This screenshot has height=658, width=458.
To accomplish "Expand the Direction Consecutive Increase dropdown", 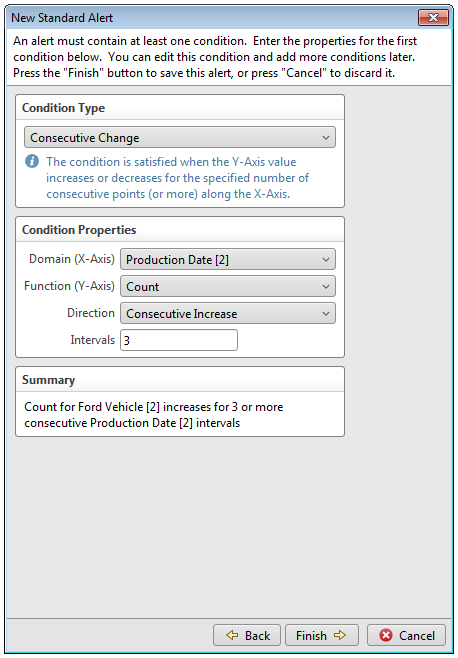I will pyautogui.click(x=228, y=313).
